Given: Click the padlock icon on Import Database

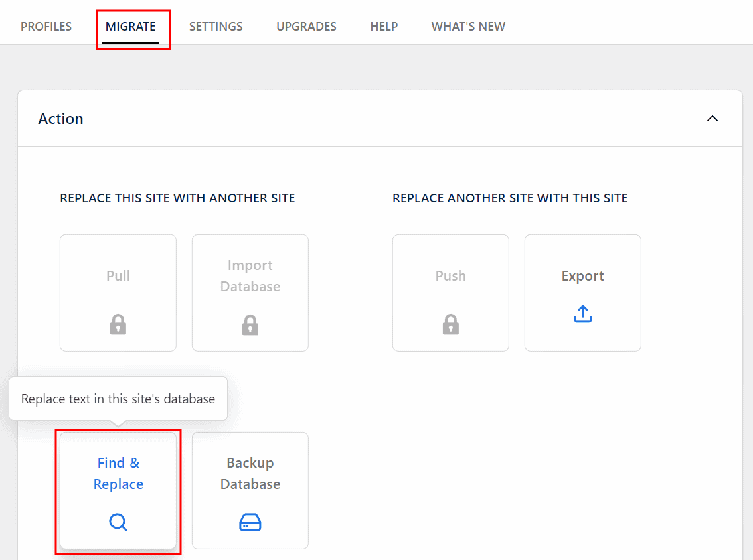Looking at the screenshot, I should pyautogui.click(x=250, y=324).
